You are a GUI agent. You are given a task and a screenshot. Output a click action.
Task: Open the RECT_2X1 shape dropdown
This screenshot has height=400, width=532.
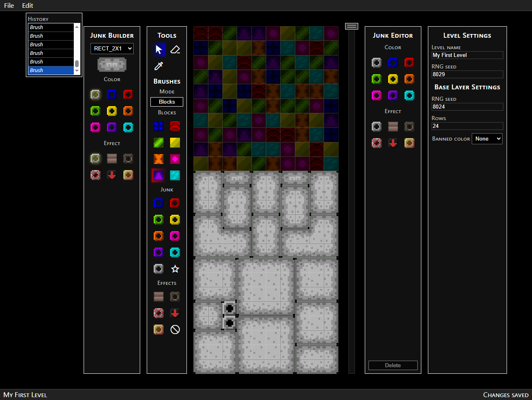coord(112,48)
